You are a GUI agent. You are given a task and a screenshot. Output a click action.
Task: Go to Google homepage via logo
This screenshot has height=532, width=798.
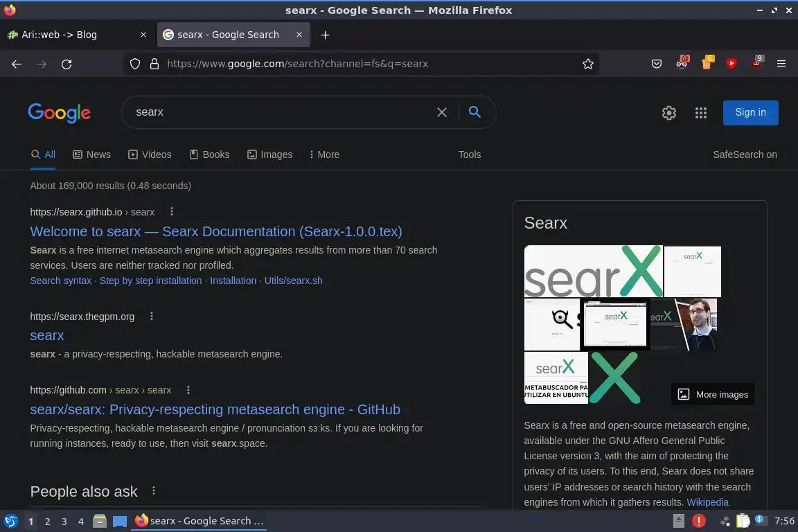[x=60, y=112]
